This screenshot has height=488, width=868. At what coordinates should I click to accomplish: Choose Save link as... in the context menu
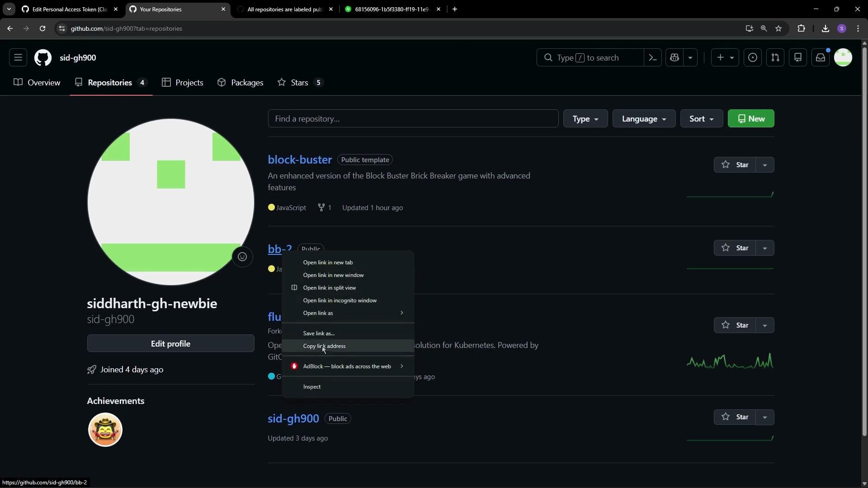[348, 333]
